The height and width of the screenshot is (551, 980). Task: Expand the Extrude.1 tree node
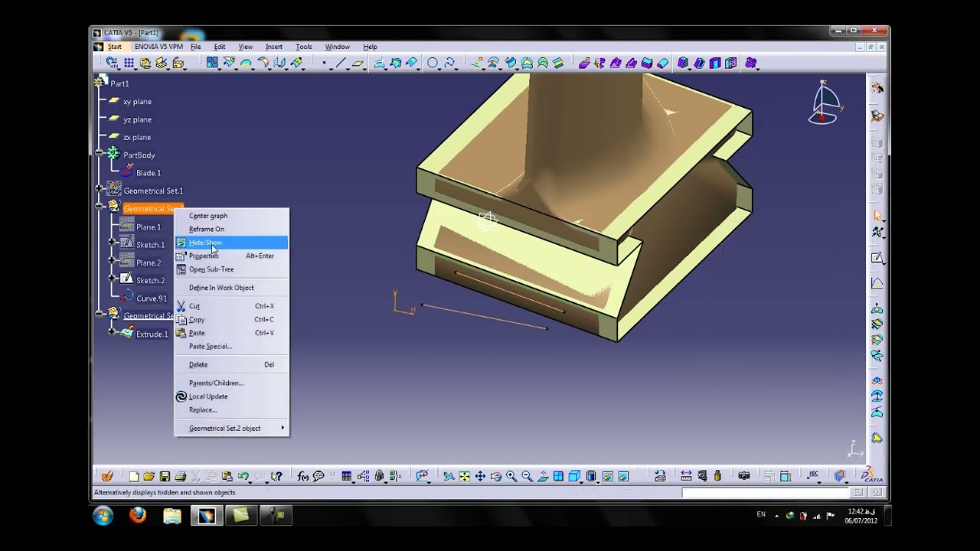point(112,331)
